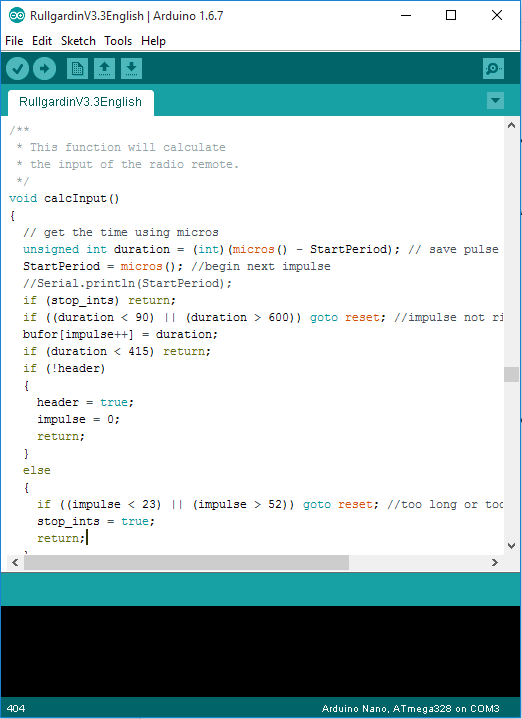Upload sketch with the right-arrow button

tap(44, 69)
